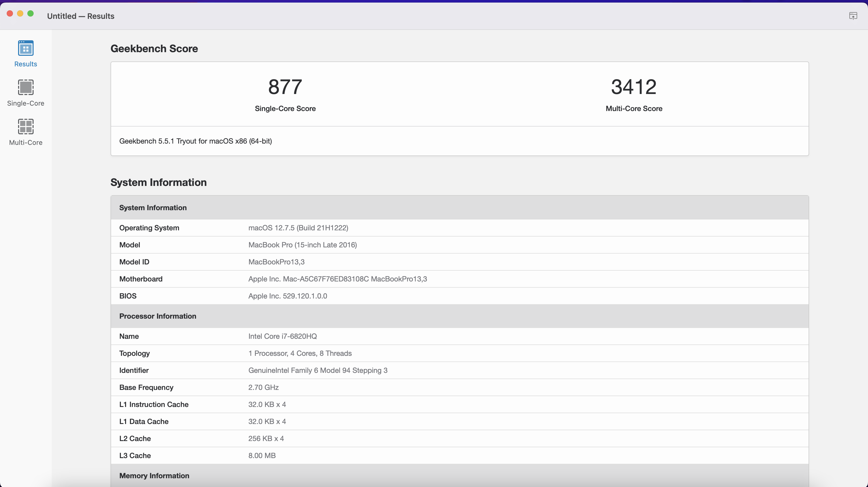Select the Operating System value macOS 12.7.5

click(x=298, y=228)
